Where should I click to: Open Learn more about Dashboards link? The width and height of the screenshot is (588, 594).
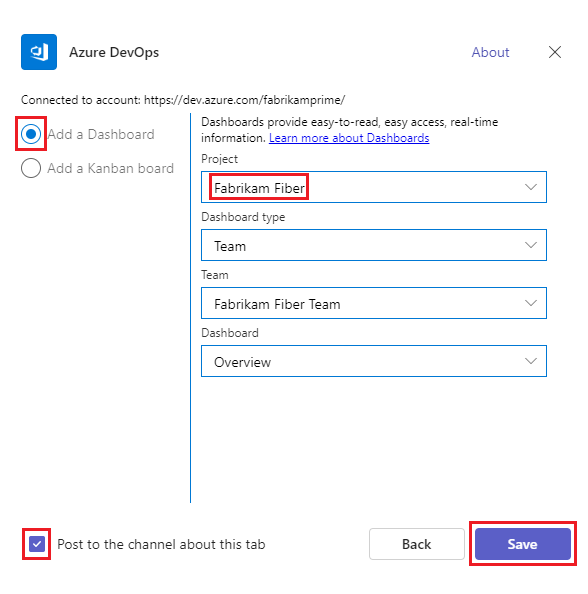coord(349,138)
